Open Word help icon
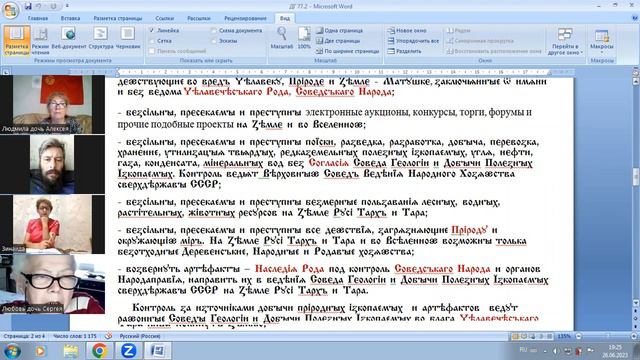Viewport: 640px width, 360px height. point(635,18)
